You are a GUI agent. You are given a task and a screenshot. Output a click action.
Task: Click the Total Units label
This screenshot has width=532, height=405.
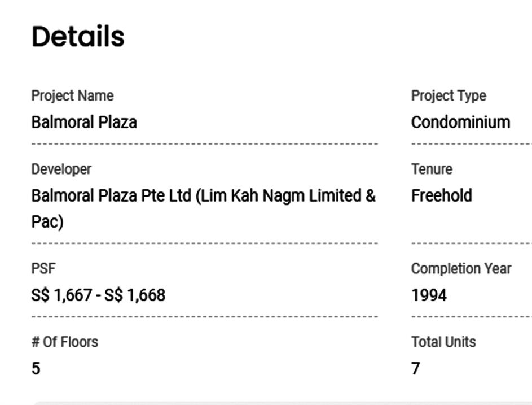pyautogui.click(x=443, y=342)
